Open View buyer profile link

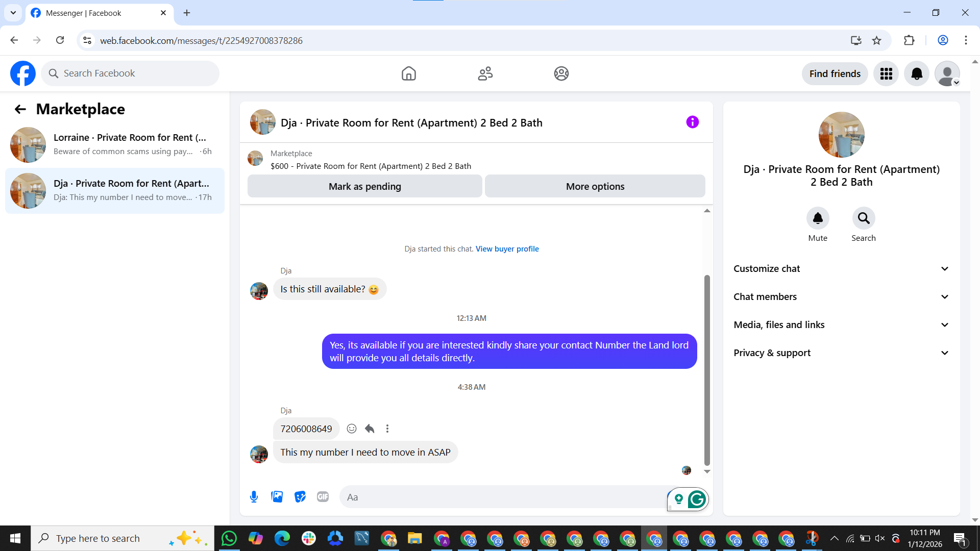point(507,249)
